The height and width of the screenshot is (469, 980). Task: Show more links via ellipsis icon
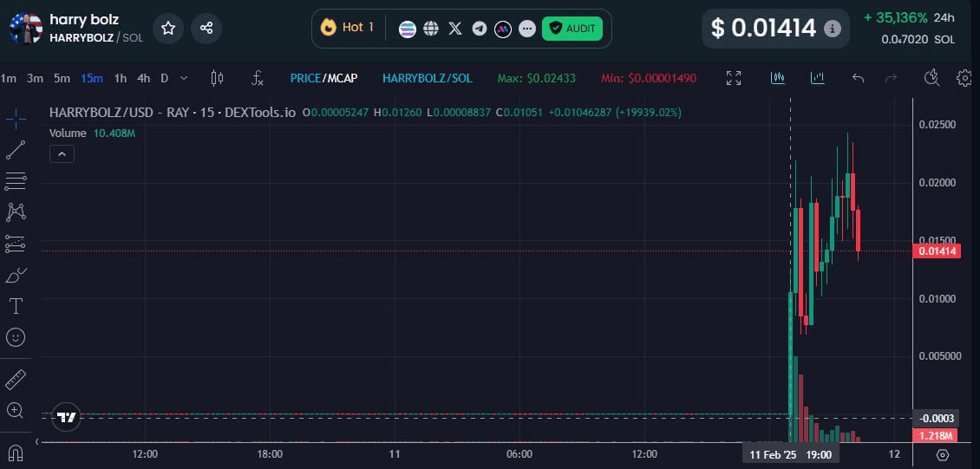pyautogui.click(x=527, y=29)
